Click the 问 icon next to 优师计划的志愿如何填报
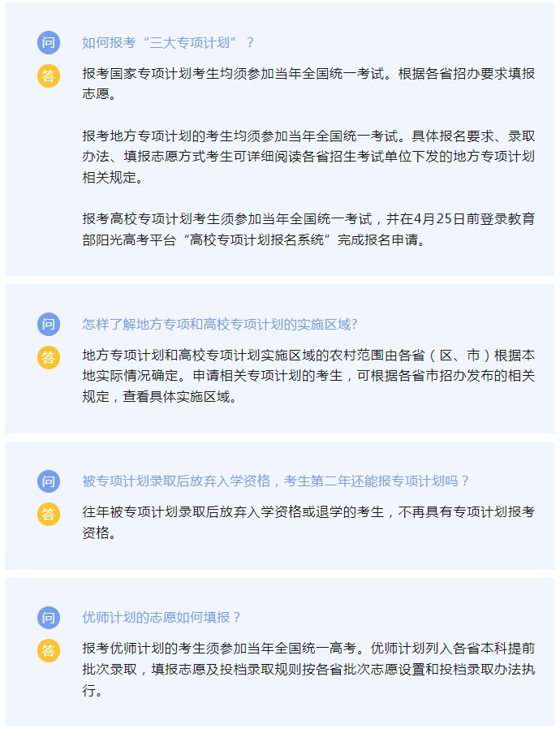Screen dimensions: 560x733 click(x=49, y=618)
